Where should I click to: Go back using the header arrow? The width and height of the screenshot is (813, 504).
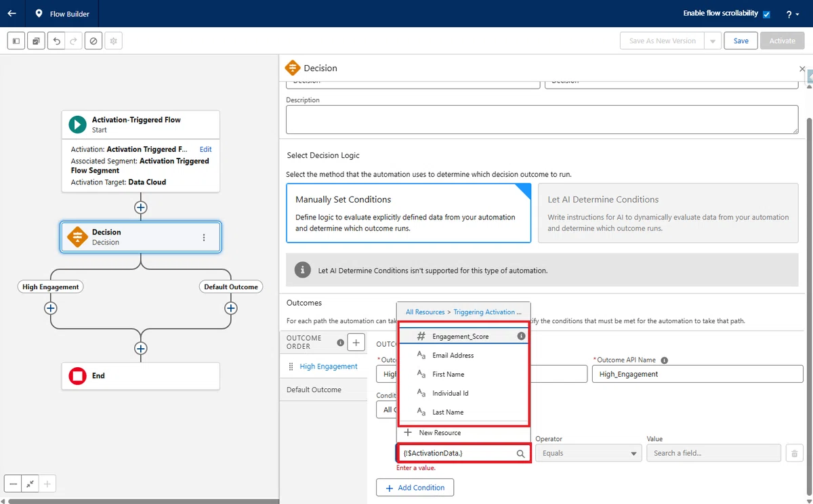(x=12, y=14)
